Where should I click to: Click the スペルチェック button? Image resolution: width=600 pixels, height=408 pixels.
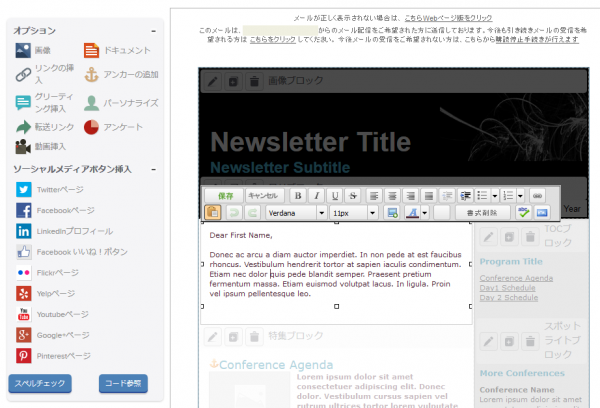pyautogui.click(x=40, y=384)
